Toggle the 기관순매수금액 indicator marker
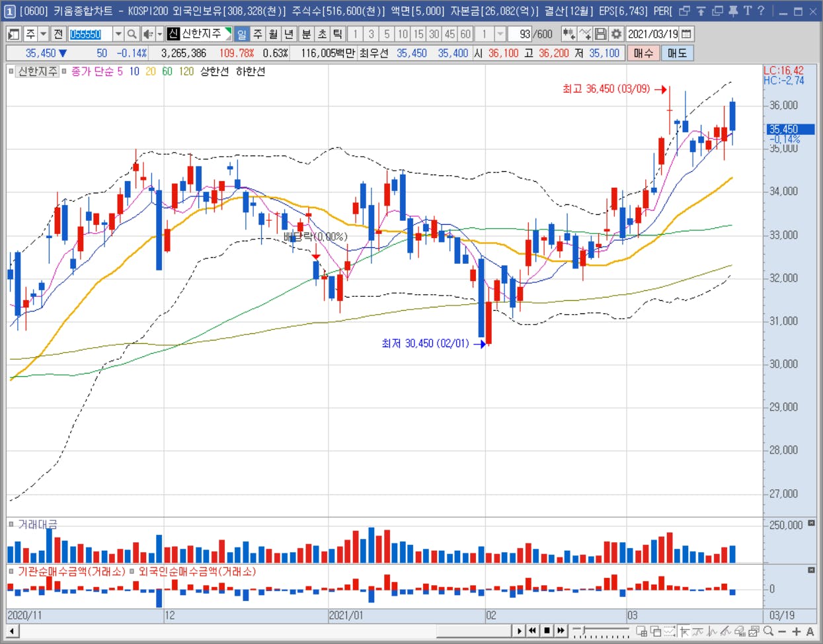 11,571
